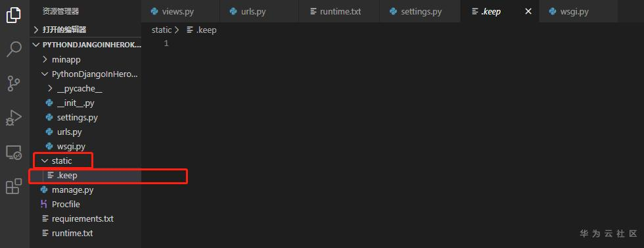Close the .keep editor tab
644x248 pixels.
(528, 12)
